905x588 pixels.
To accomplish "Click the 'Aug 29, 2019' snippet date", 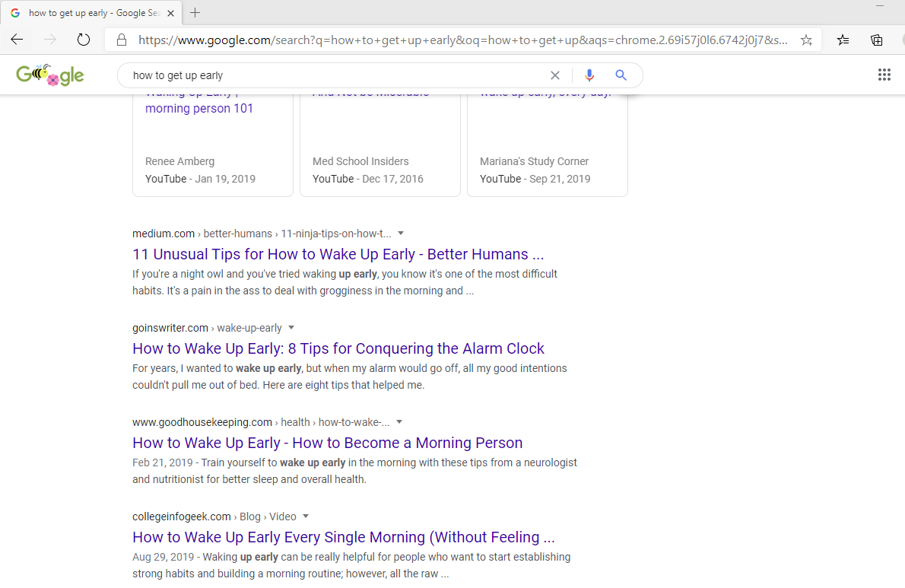I will (x=163, y=557).
